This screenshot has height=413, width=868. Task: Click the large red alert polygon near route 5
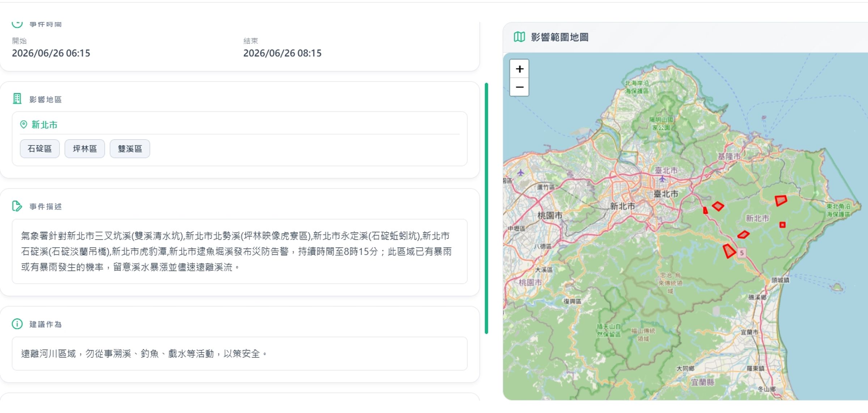coord(729,251)
